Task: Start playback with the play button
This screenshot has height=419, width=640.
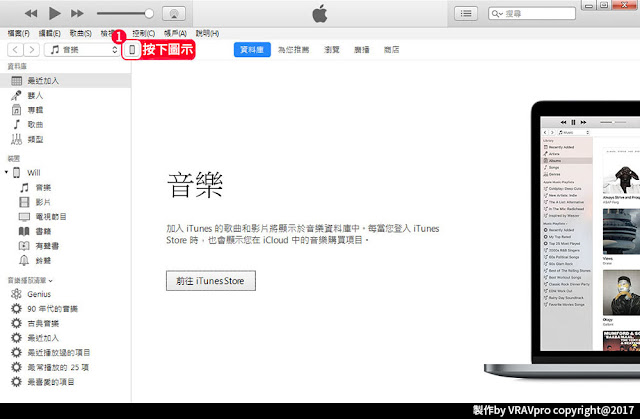Action: [x=54, y=13]
